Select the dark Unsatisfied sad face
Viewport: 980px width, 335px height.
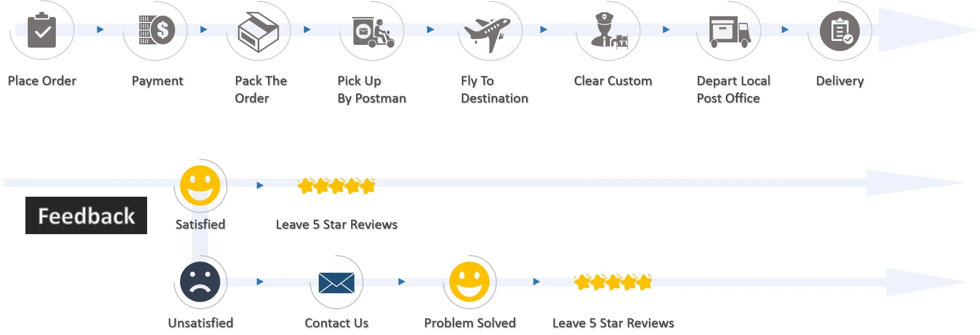200,282
